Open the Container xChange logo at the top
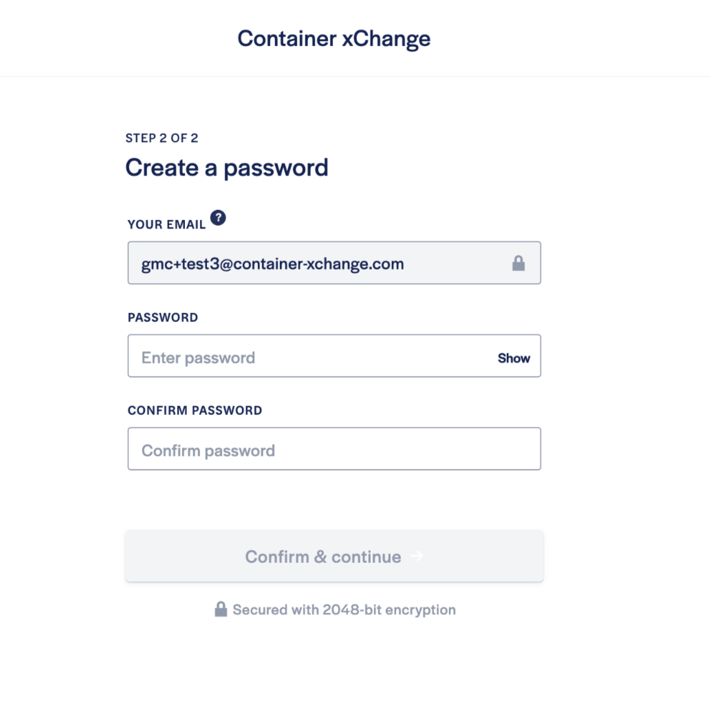Screen dimensions: 711x728 pos(333,39)
